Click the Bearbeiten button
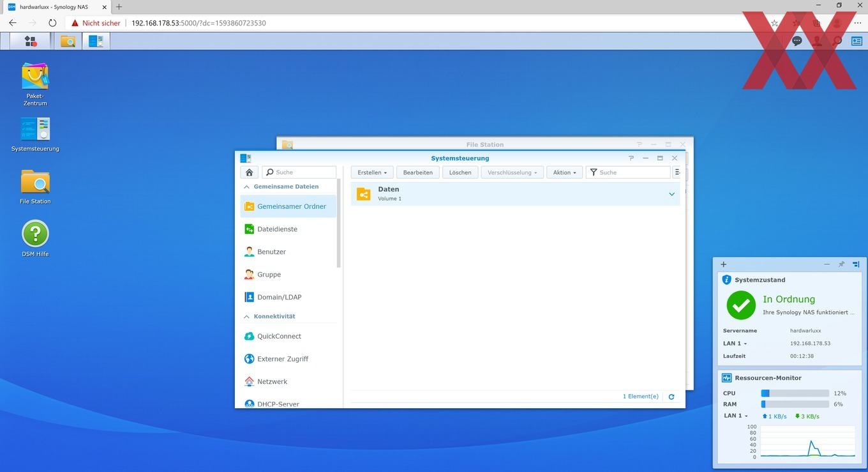Screen dimensions: 868x472 [418, 172]
